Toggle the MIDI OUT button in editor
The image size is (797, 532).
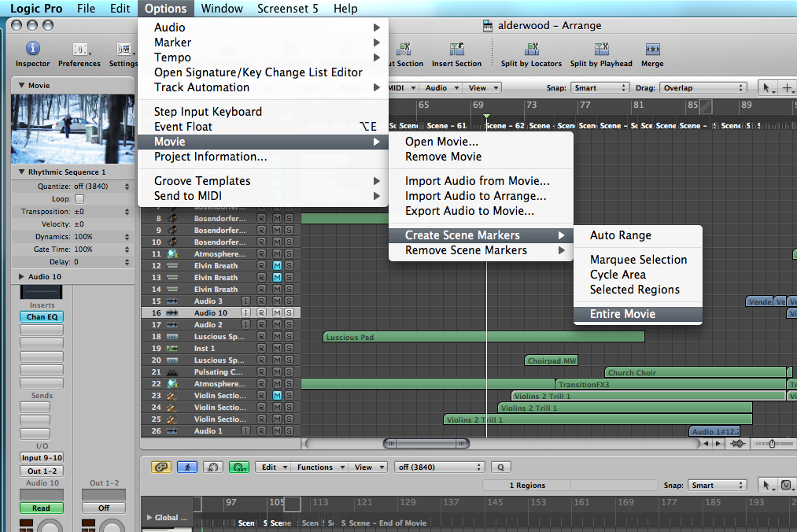coord(239,467)
